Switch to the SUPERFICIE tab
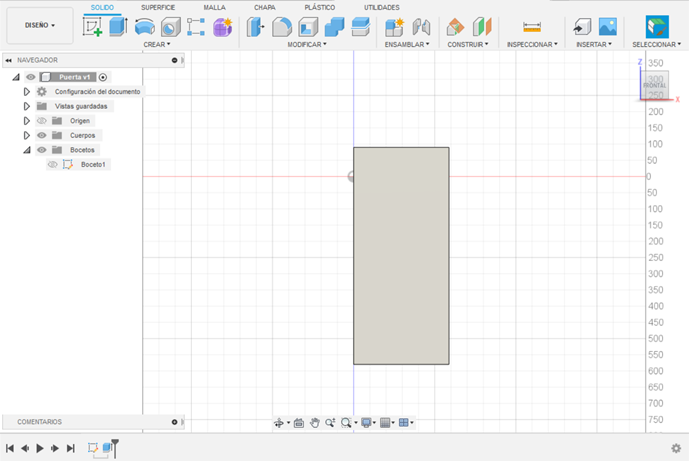Screen dimensions: 689x461 tap(158, 7)
